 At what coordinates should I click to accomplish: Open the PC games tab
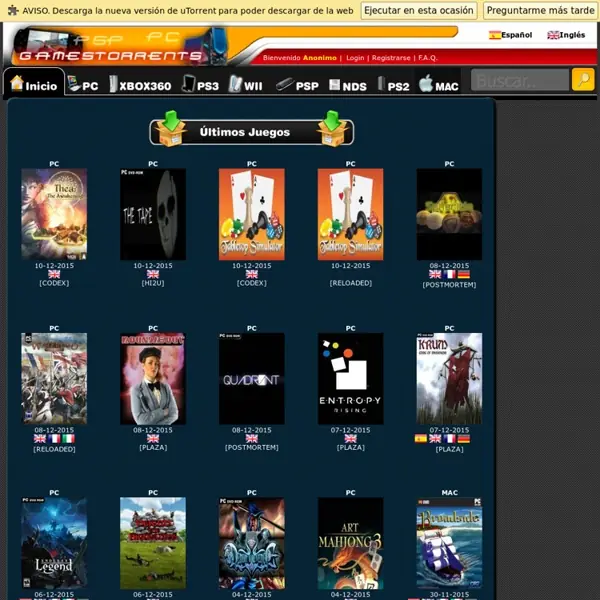(x=83, y=84)
